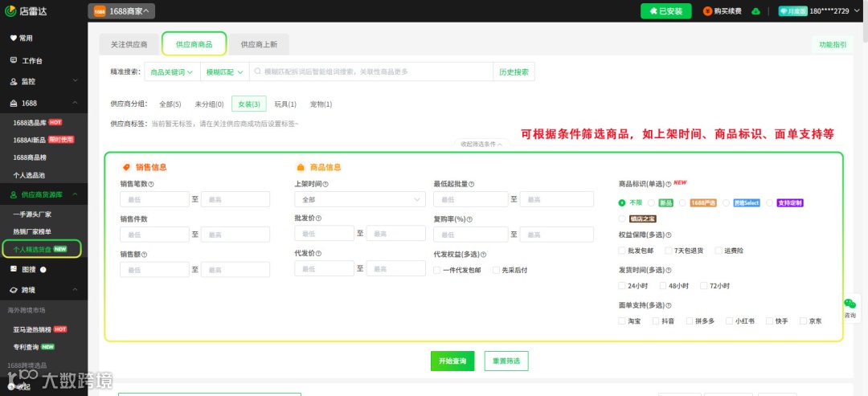Open the account menu arrow beside 180****2729
This screenshot has height=396, width=868.
[856, 11]
